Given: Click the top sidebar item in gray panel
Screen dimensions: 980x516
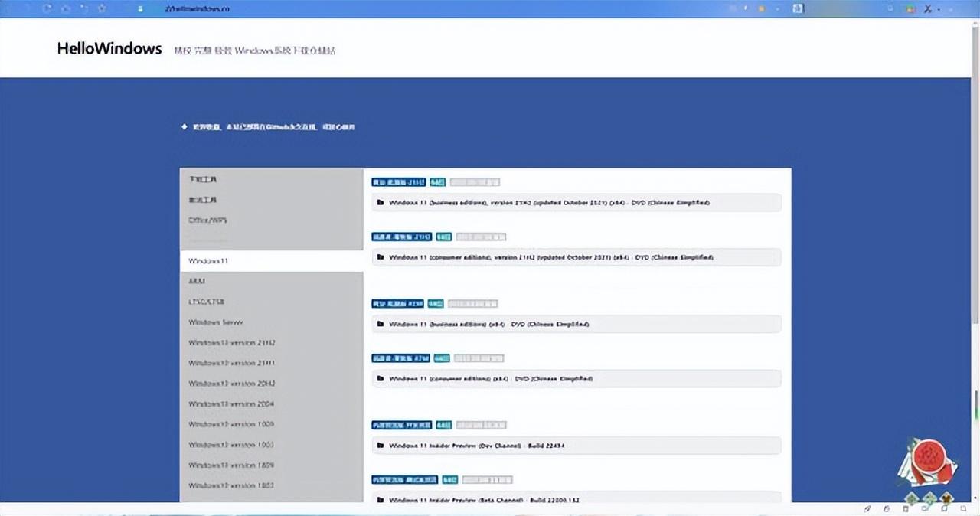Looking at the screenshot, I should click(271, 179).
